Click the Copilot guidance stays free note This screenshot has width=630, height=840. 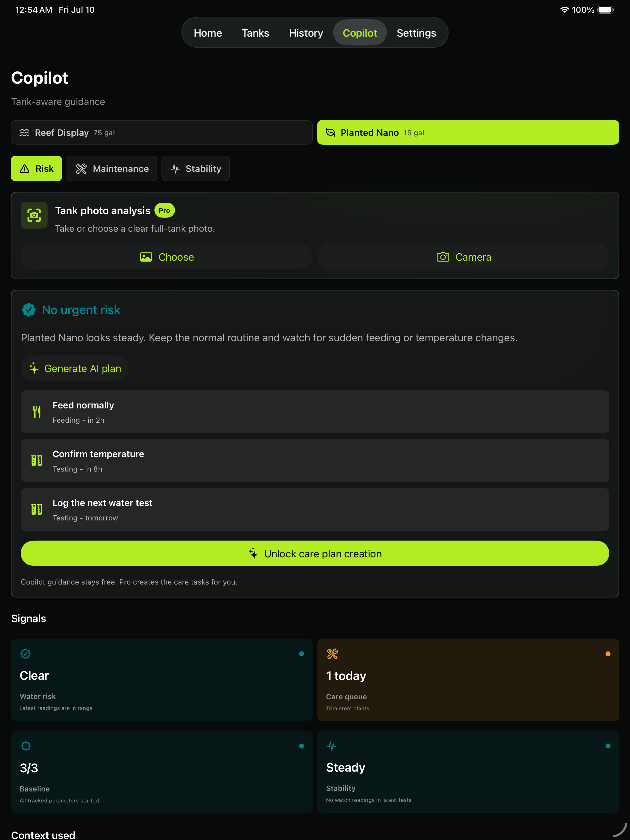(x=129, y=582)
